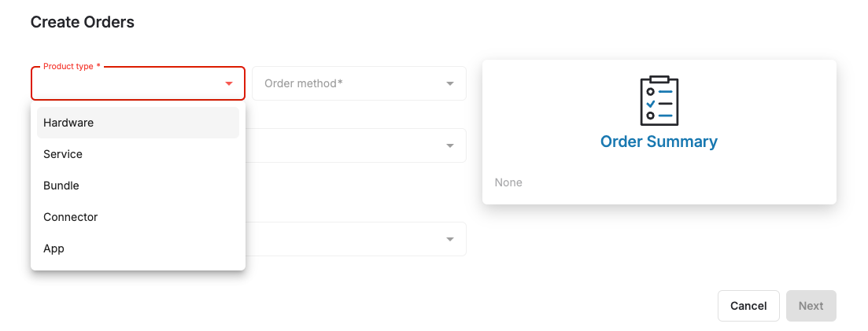Select Connector as the product type
The image size is (868, 331).
click(x=138, y=218)
